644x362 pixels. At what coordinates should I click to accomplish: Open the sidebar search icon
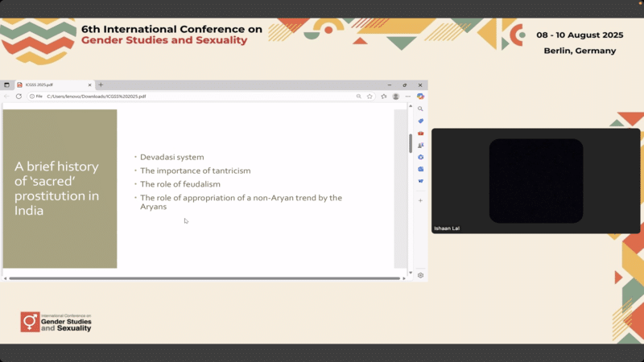(x=420, y=109)
